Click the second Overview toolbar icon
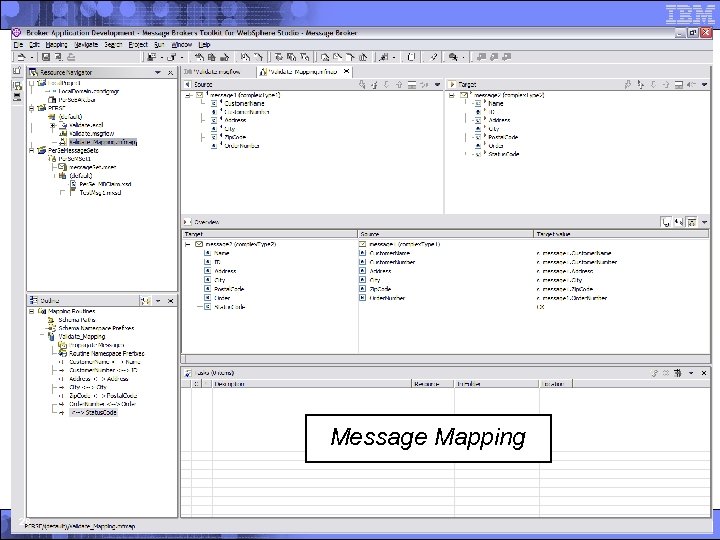The height and width of the screenshot is (540, 720). pyautogui.click(x=679, y=222)
